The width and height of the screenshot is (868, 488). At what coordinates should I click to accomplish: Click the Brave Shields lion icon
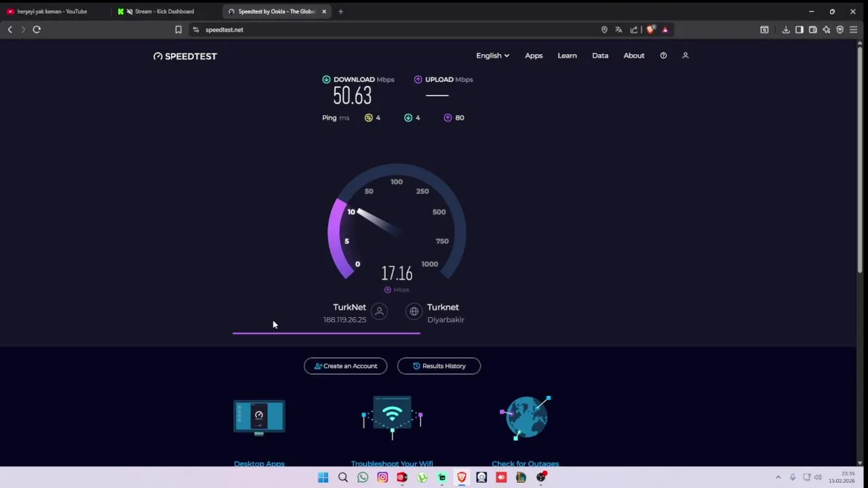pos(651,30)
